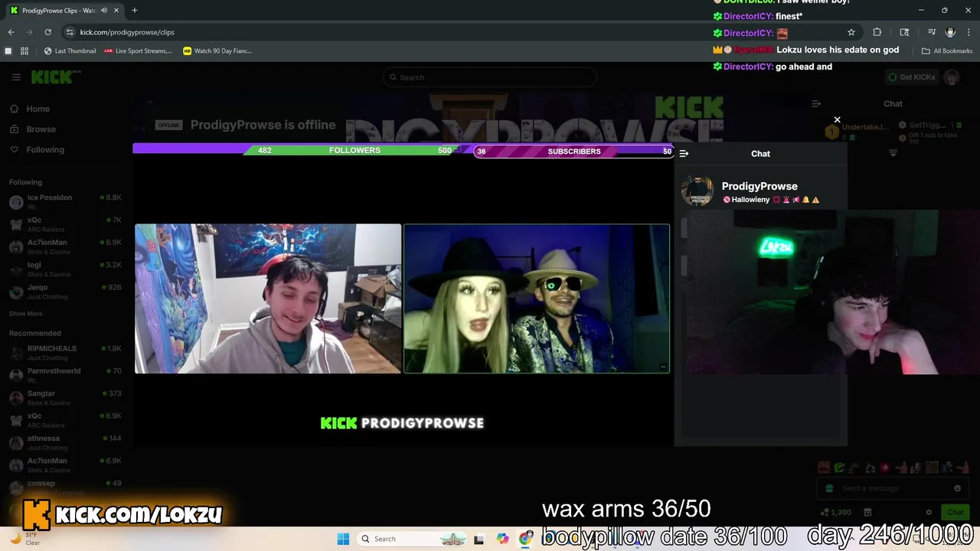Open the media controls music icon
Viewport: 980px width, 551px height.
tap(932, 32)
